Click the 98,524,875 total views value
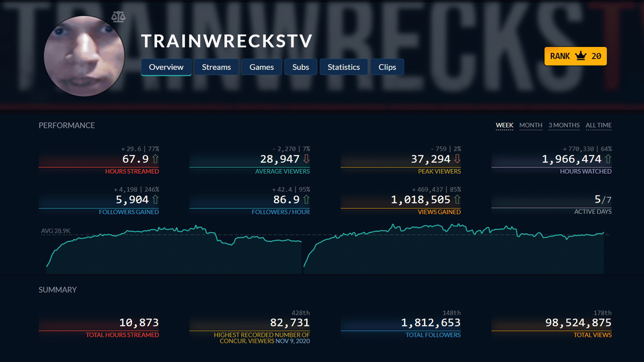The width and height of the screenshot is (644, 362). click(x=578, y=322)
